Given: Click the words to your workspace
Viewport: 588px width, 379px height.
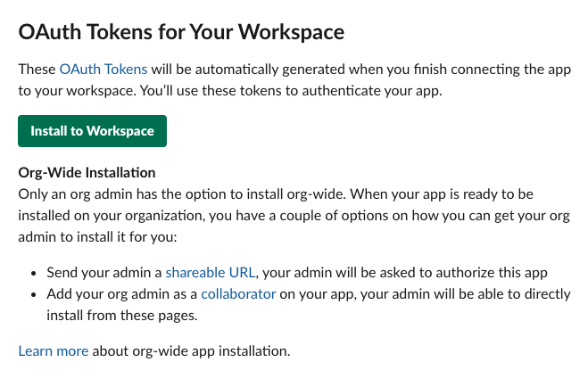Looking at the screenshot, I should pyautogui.click(x=77, y=91).
